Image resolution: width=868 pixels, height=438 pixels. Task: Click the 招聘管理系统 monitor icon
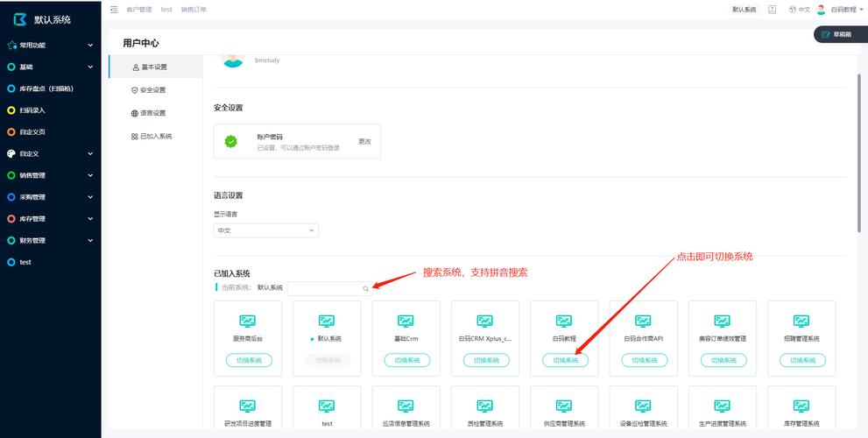click(801, 321)
